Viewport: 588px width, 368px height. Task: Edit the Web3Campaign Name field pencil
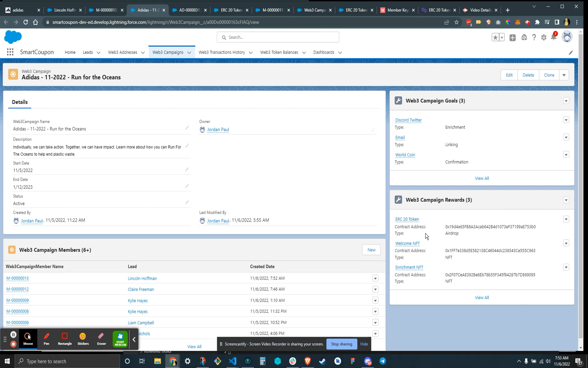[187, 128]
